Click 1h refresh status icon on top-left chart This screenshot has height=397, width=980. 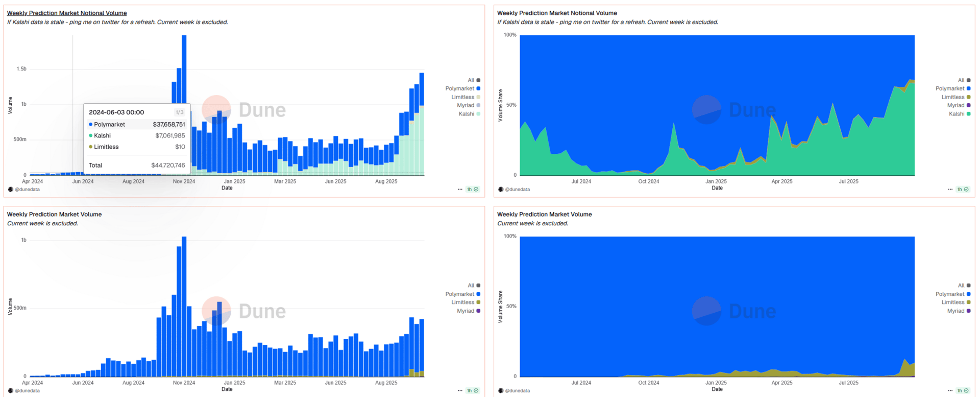coord(473,190)
